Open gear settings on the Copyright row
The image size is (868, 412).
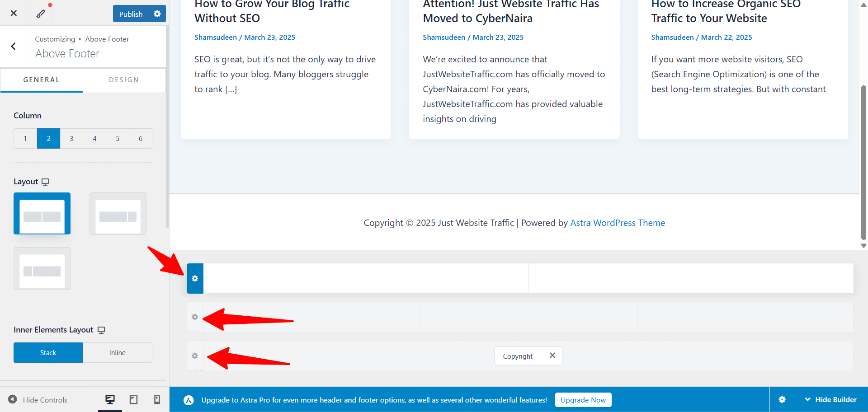[x=195, y=356]
